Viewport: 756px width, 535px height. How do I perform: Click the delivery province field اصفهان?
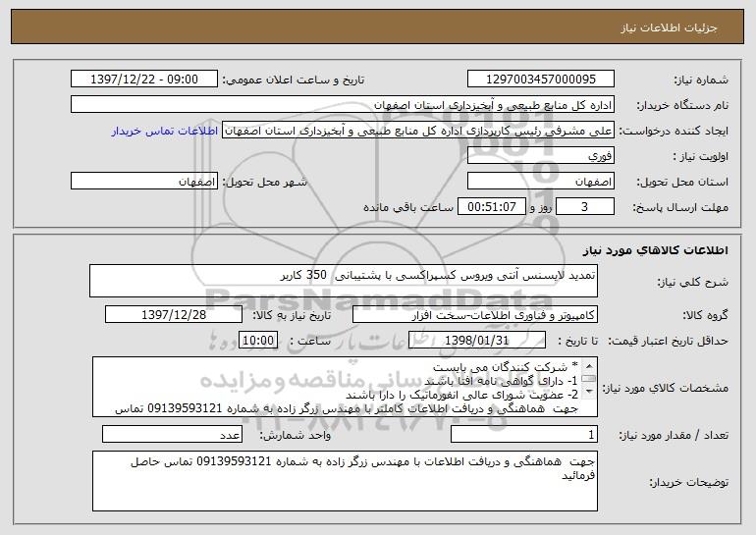coord(540,182)
